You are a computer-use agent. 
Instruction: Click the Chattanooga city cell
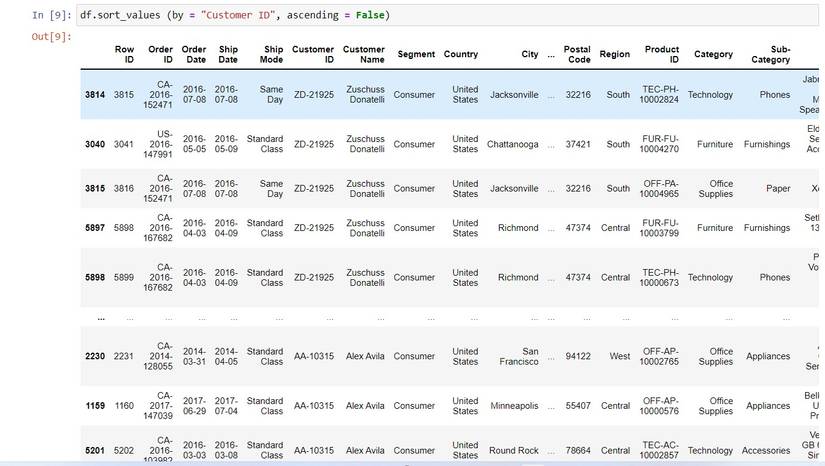(x=512, y=144)
